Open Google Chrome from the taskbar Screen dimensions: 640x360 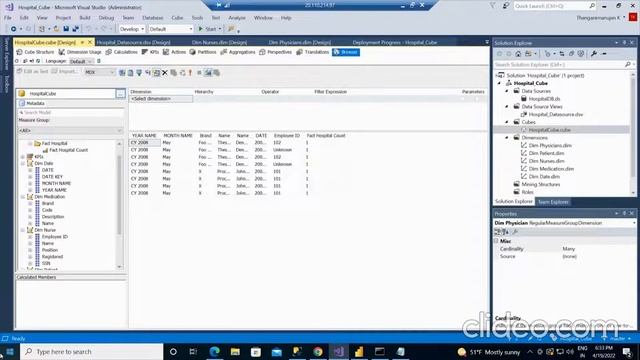coord(318,351)
